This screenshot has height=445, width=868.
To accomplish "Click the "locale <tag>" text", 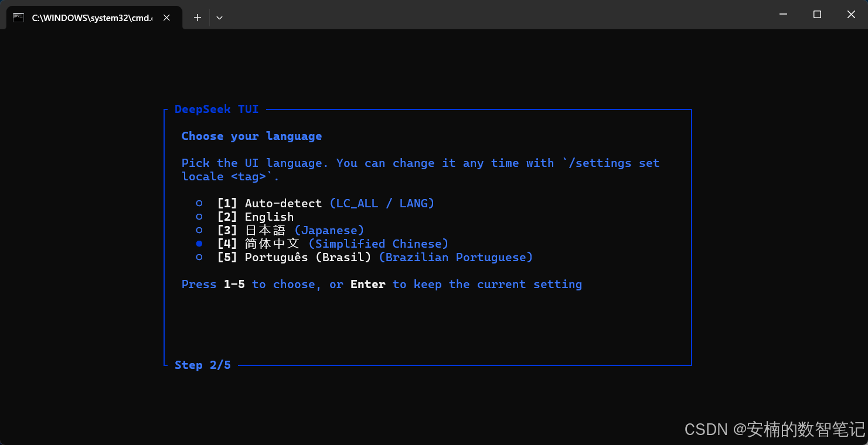I will [224, 177].
